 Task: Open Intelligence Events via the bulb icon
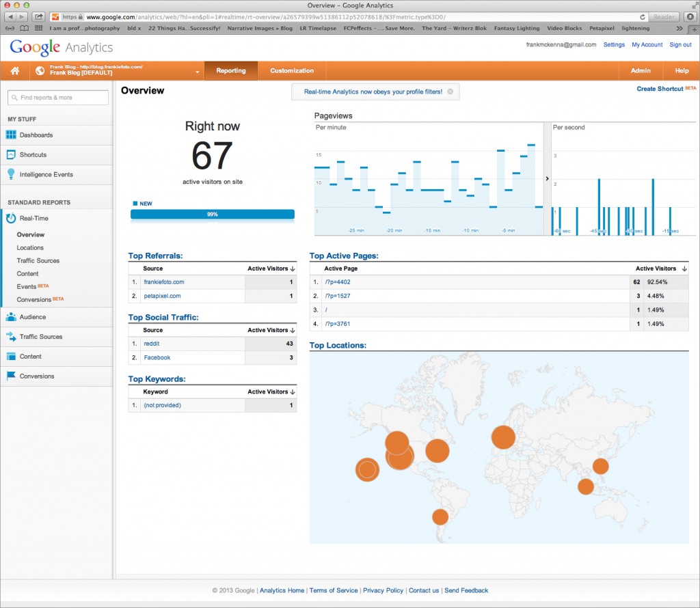(11, 174)
